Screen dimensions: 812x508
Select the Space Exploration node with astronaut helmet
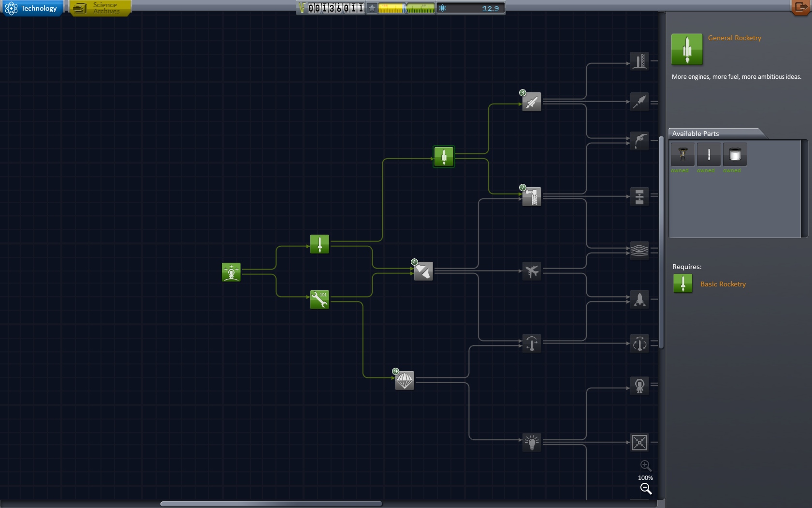[x=639, y=386]
